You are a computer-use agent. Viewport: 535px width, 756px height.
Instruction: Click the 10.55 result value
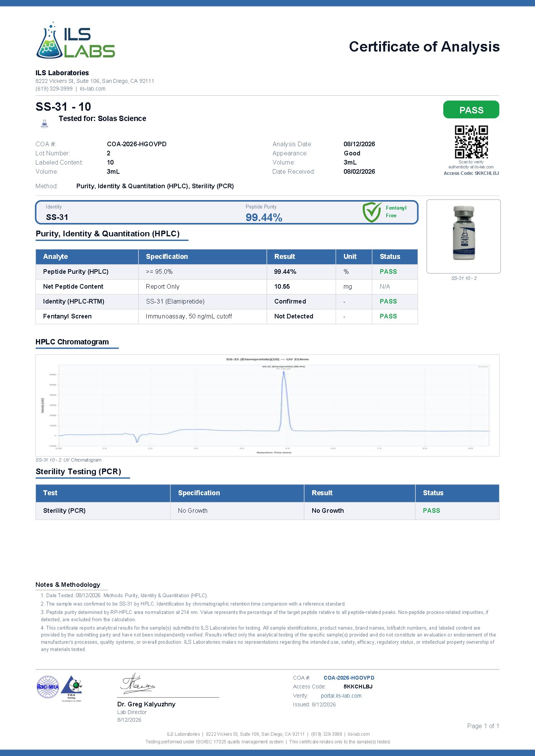pyautogui.click(x=282, y=286)
